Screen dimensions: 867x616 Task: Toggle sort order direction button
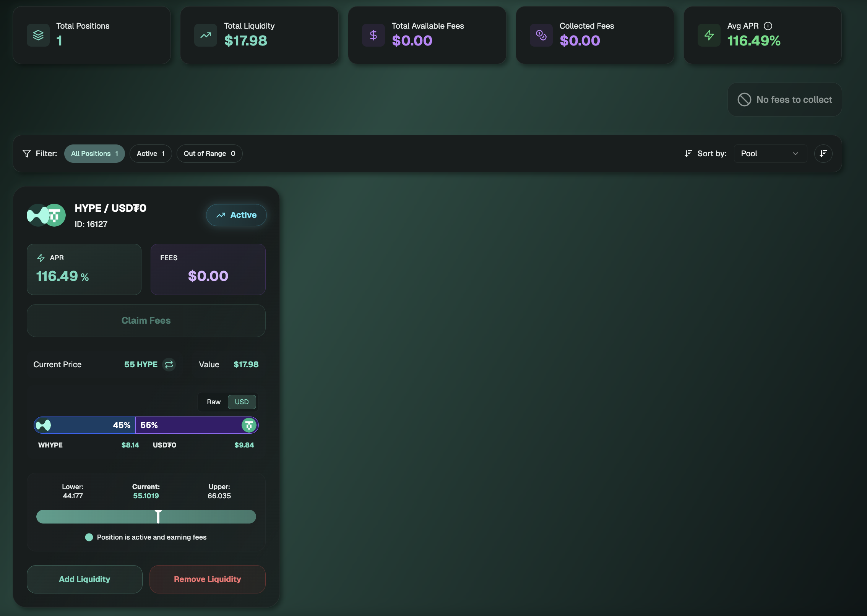coord(823,154)
